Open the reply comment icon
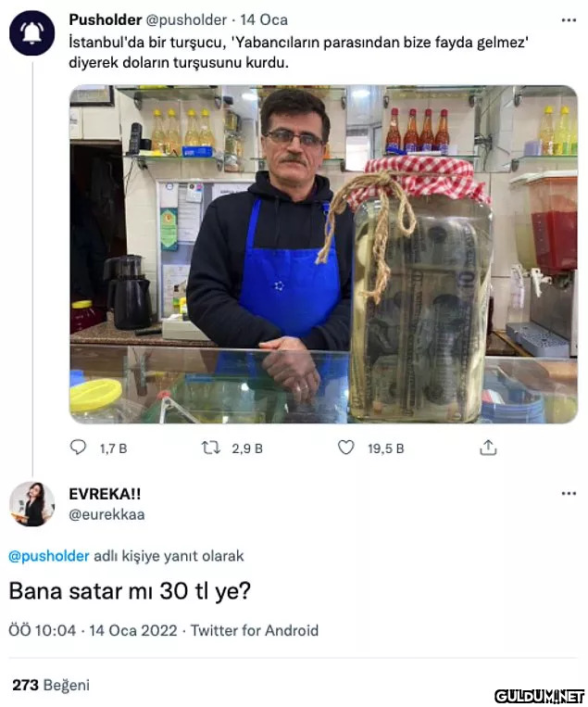This screenshot has height=707, width=588. coord(79,448)
